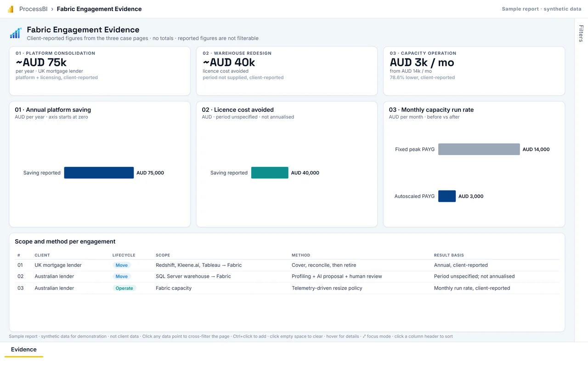
Task: Click the 'Period unspecified; not annualised' cell
Action: pyautogui.click(x=475, y=276)
